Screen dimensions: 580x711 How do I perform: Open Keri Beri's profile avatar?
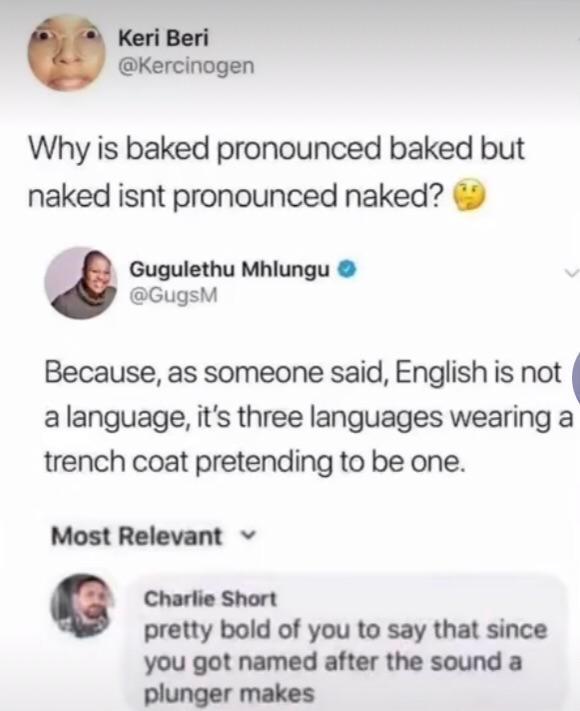67,53
